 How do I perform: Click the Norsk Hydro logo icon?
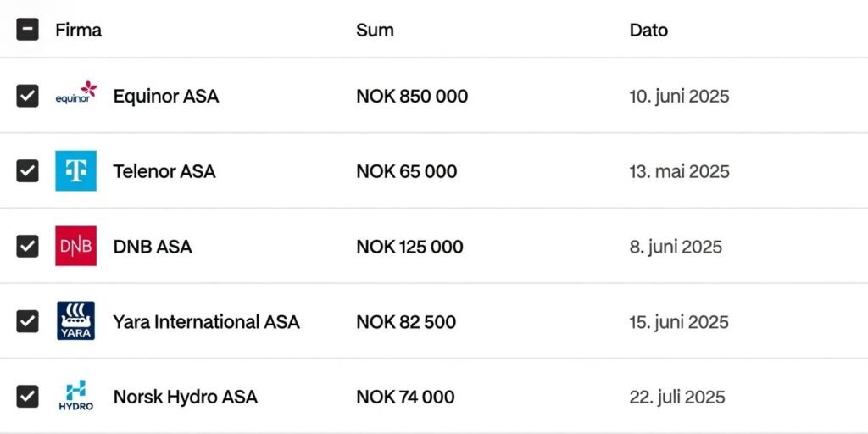75,397
